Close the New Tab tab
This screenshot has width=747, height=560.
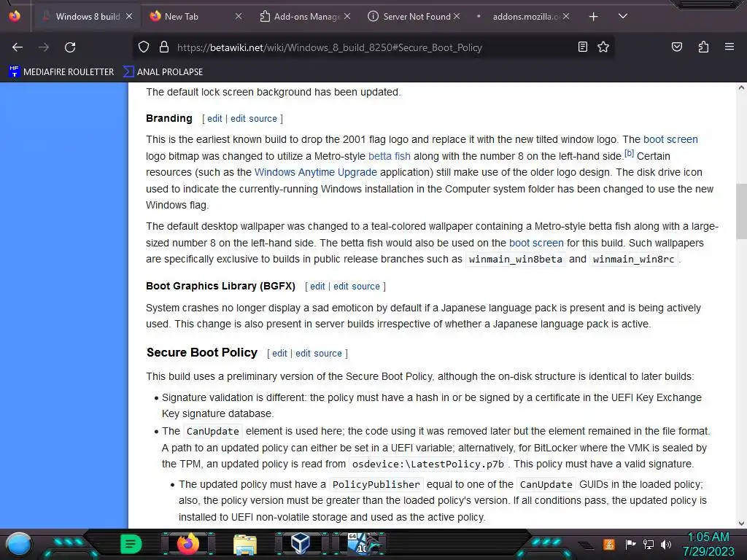[x=239, y=16]
